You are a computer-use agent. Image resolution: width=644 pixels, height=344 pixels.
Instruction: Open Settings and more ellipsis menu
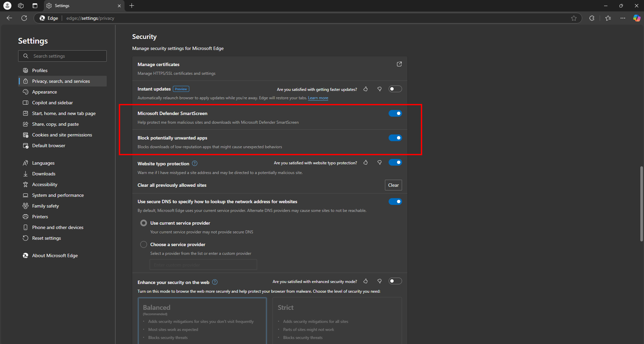click(x=623, y=18)
